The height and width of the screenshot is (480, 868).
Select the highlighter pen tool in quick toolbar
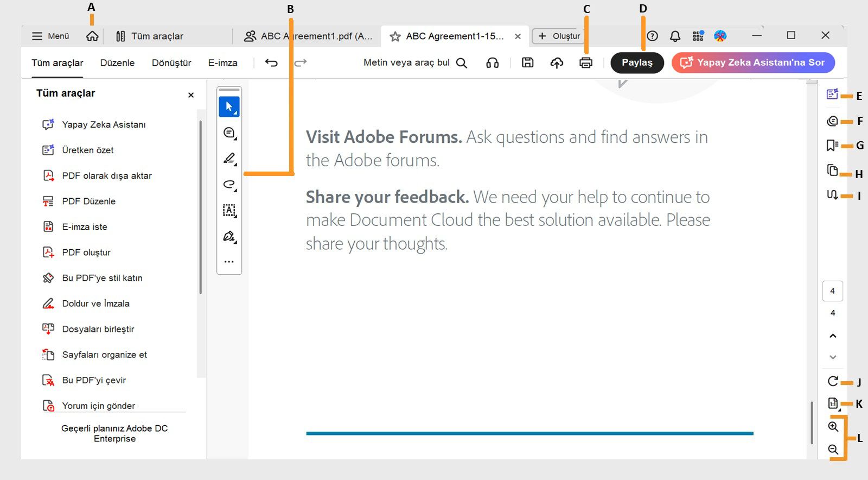229,159
